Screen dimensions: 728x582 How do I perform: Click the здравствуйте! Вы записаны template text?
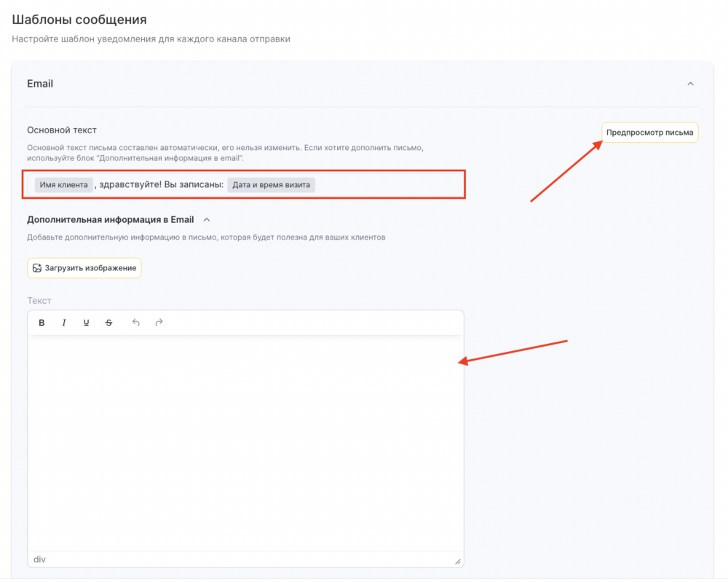click(161, 185)
